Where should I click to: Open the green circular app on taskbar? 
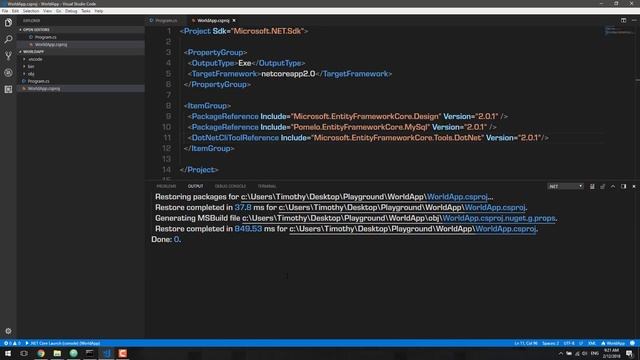click(x=73, y=353)
